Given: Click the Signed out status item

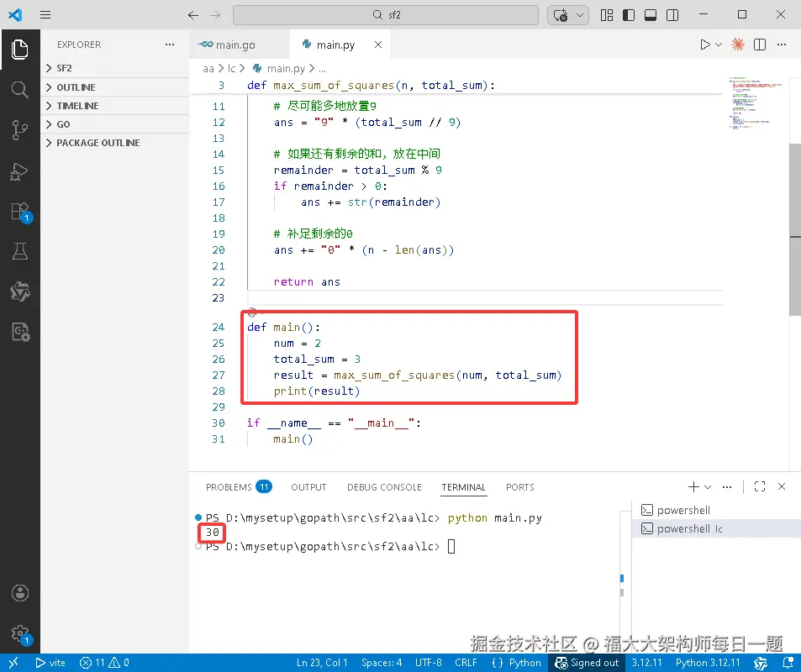Looking at the screenshot, I should click(x=587, y=663).
